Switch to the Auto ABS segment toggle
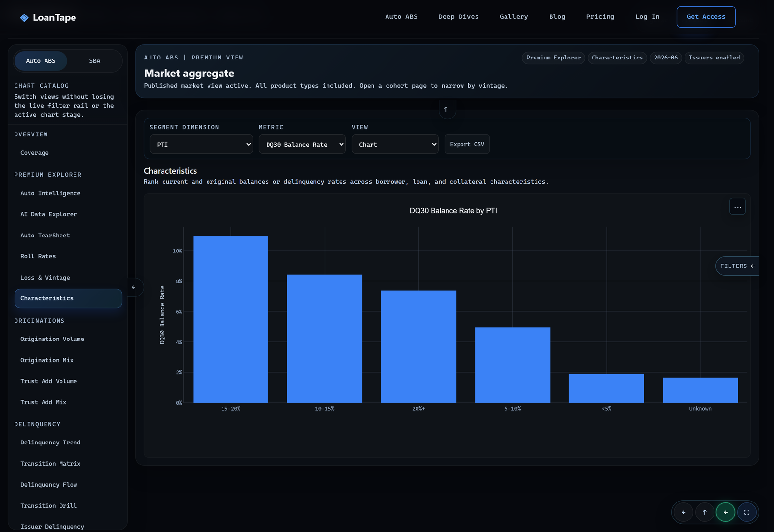Screen dimensions: 774x532 [x=41, y=61]
